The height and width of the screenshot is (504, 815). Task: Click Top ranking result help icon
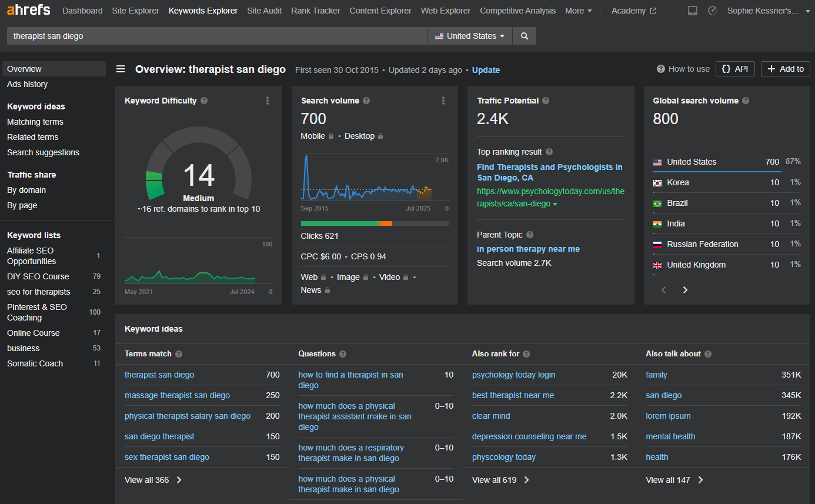tap(549, 152)
